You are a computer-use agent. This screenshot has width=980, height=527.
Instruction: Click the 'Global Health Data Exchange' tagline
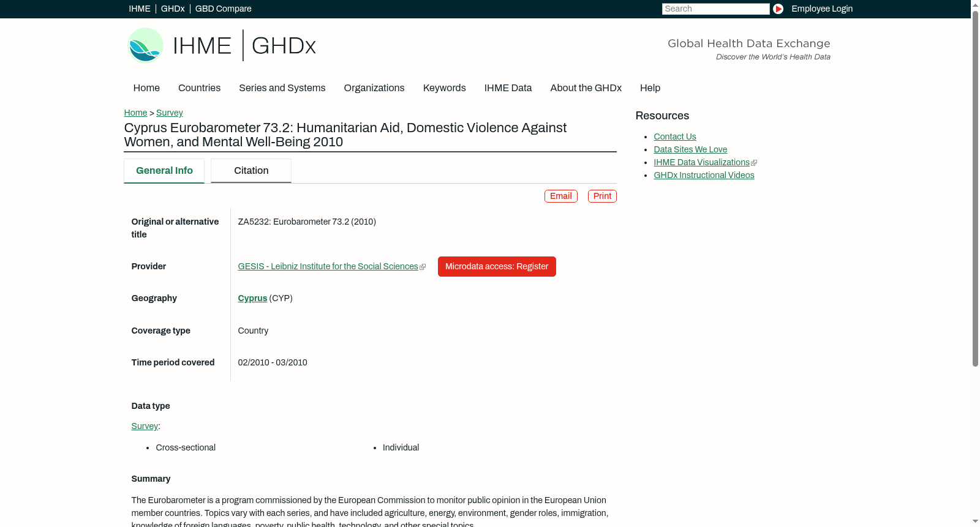click(749, 43)
